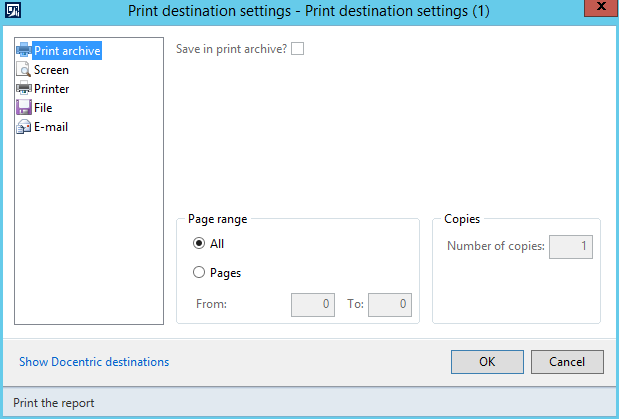This screenshot has width=619, height=419.
Task: Choose Printer in the destination list
Action: tap(52, 89)
